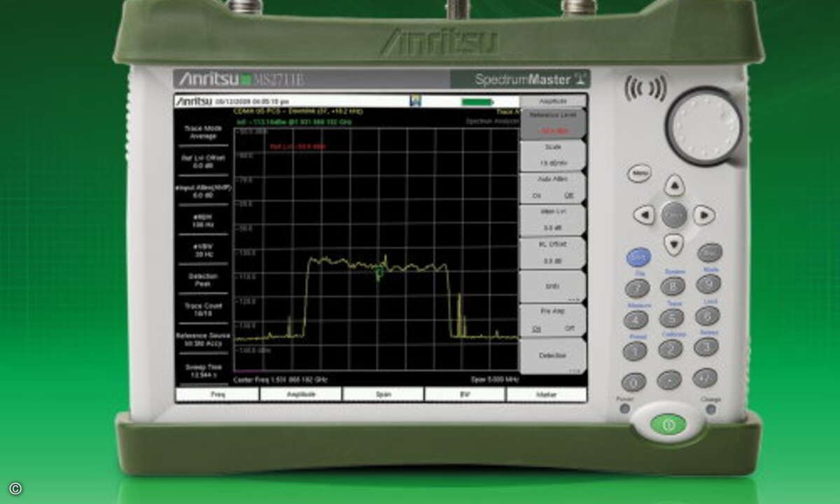Select the Amplitude main menu key

click(300, 394)
